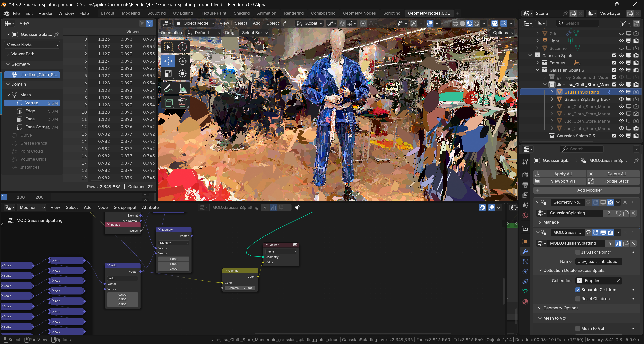Screen dimensions: 644x344
Task: Enable the Is S.H or Point checkbox
Action: (578, 252)
